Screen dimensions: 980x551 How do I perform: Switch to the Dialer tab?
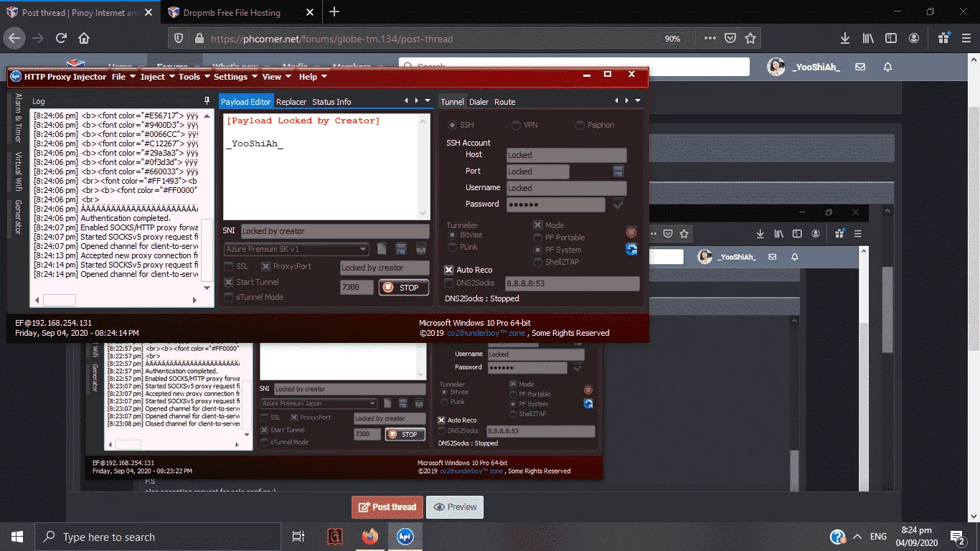coord(479,102)
